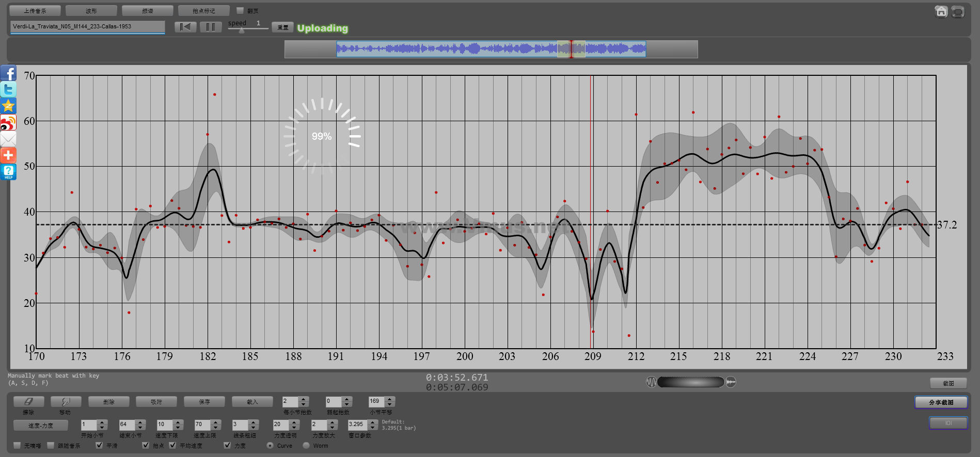Click the 保存 save button
Viewport: 980px width, 457px height.
pos(204,401)
